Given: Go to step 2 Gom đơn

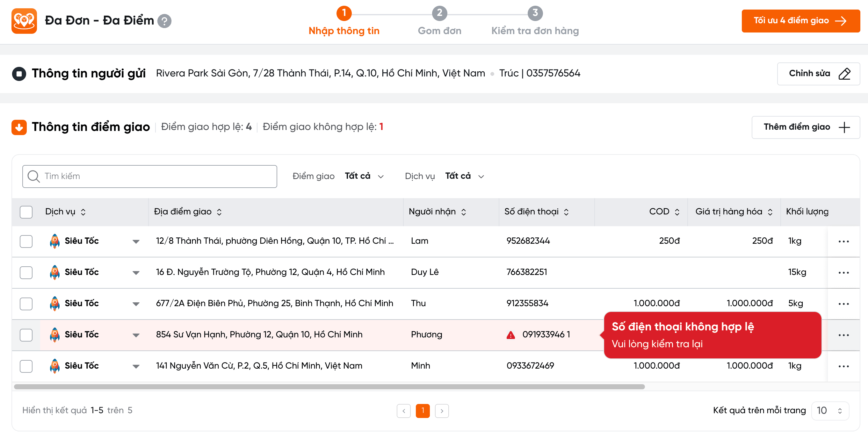Looking at the screenshot, I should (x=439, y=13).
